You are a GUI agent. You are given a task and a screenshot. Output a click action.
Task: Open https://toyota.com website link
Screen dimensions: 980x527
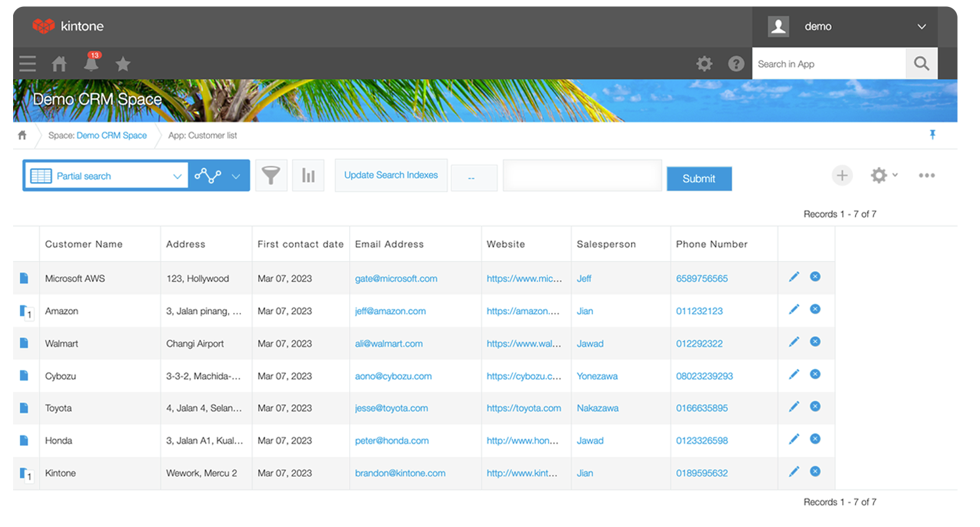[x=524, y=408]
